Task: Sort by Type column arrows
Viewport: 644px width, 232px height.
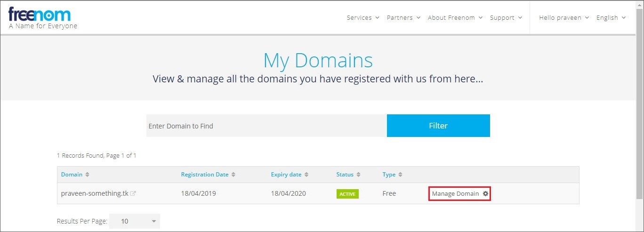Action: (x=401, y=175)
